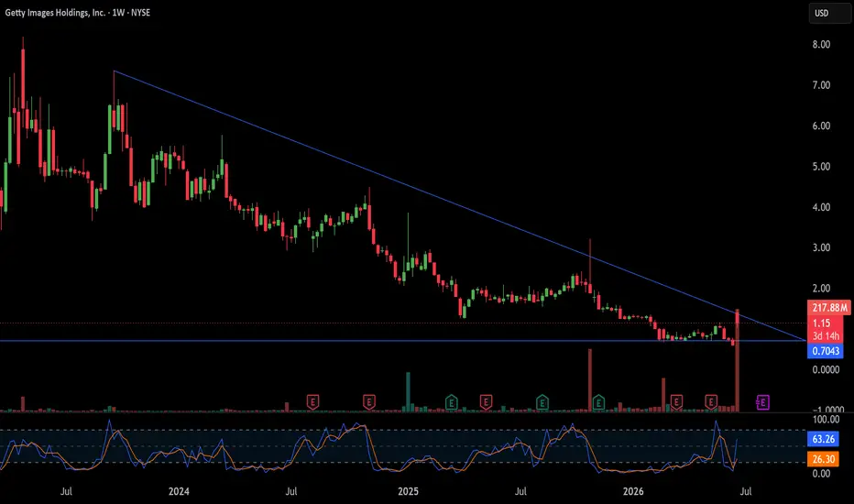Click the 2025 label on time axis
The image size is (854, 504).
click(408, 491)
